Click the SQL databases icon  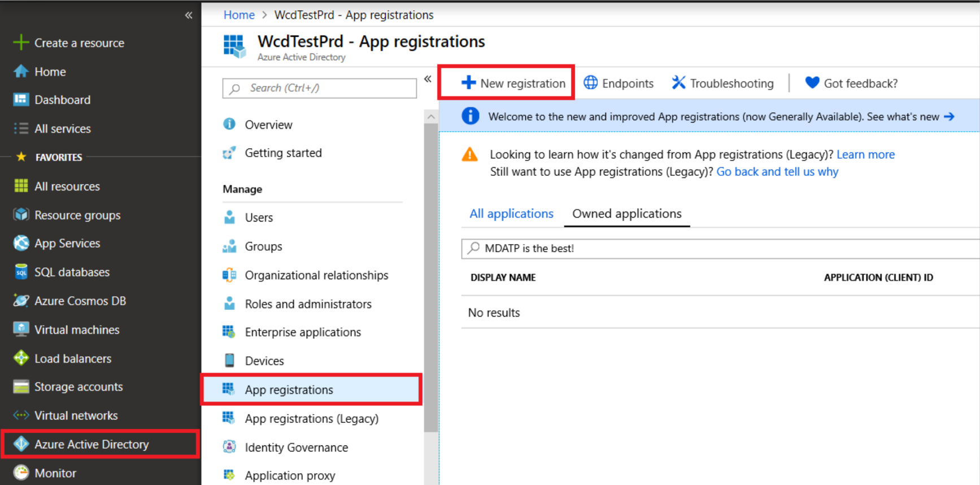[21, 272]
